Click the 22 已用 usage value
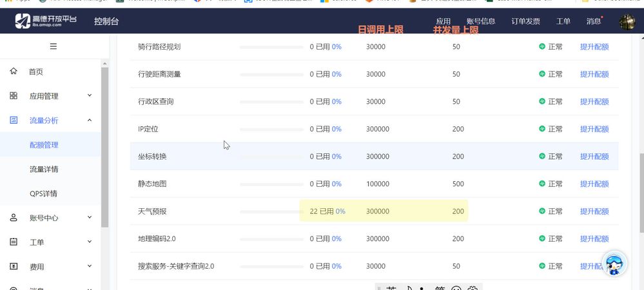This screenshot has height=290, width=644. coord(322,211)
